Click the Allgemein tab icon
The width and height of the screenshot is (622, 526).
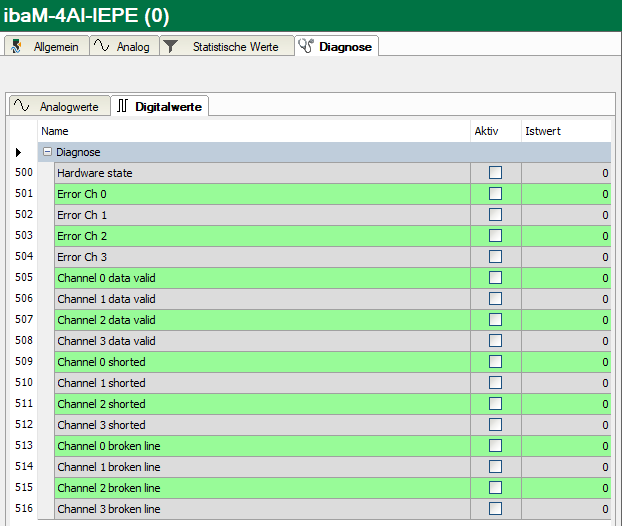click(x=19, y=46)
